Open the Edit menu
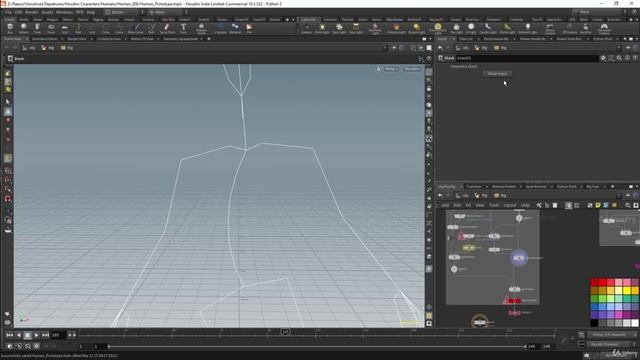Viewport: 640px width, 360px height. pos(18,12)
